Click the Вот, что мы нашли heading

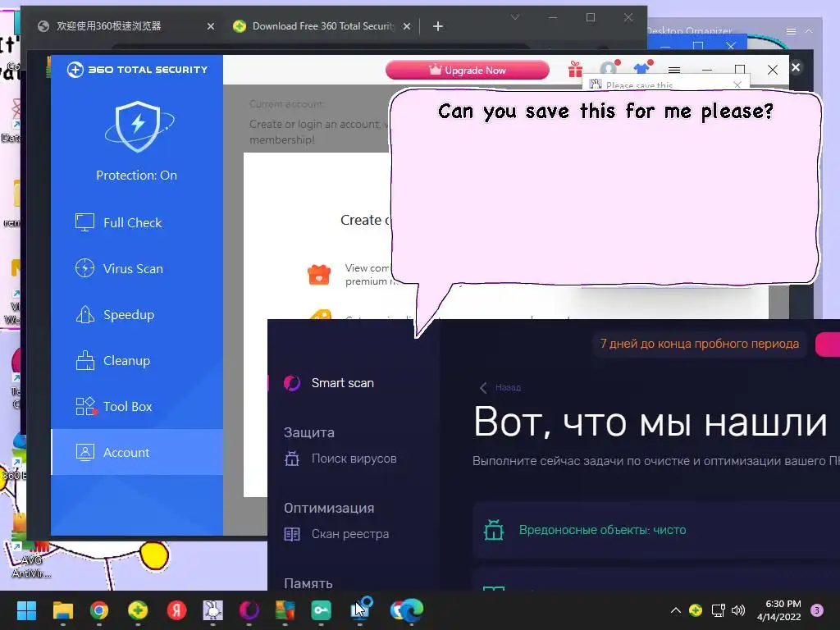coord(651,422)
